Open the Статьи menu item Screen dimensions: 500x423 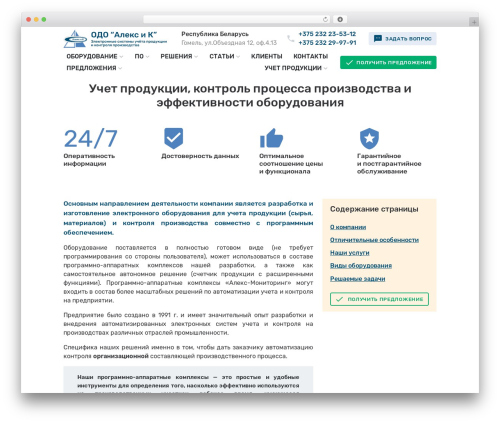click(222, 56)
